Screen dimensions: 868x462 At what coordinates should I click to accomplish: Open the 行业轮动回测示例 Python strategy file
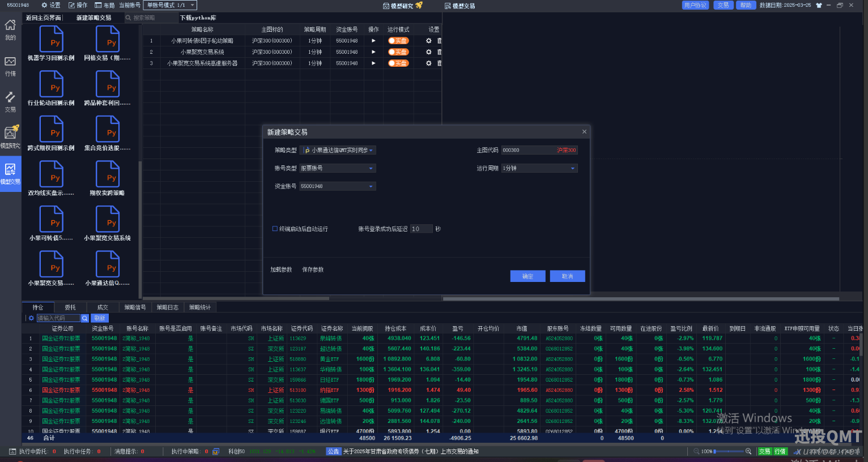click(x=51, y=88)
